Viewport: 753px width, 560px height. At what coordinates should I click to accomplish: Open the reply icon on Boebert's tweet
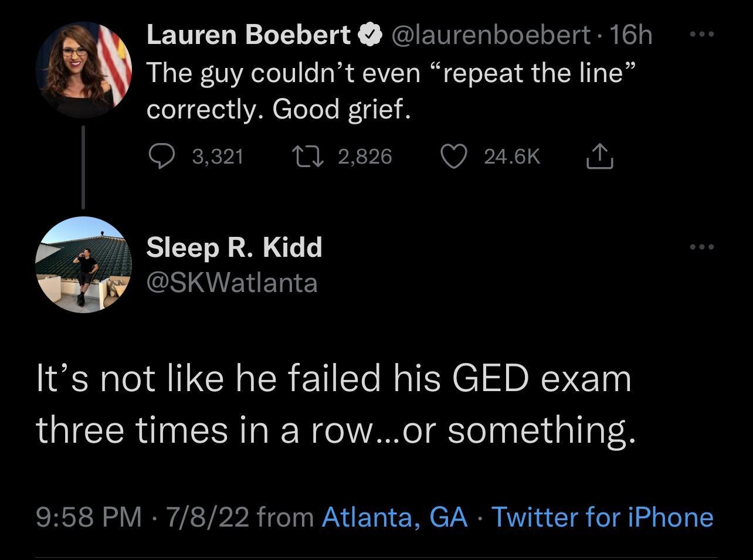tap(162, 155)
